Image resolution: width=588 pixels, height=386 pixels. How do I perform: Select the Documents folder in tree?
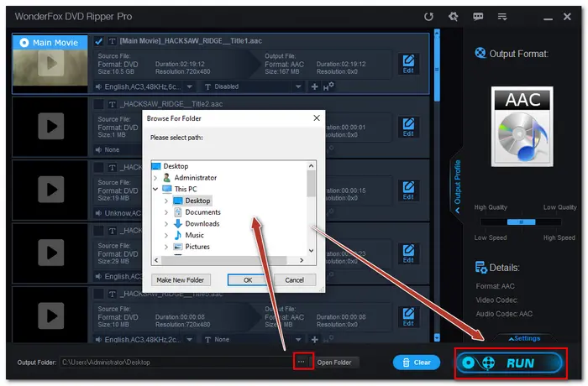point(197,212)
